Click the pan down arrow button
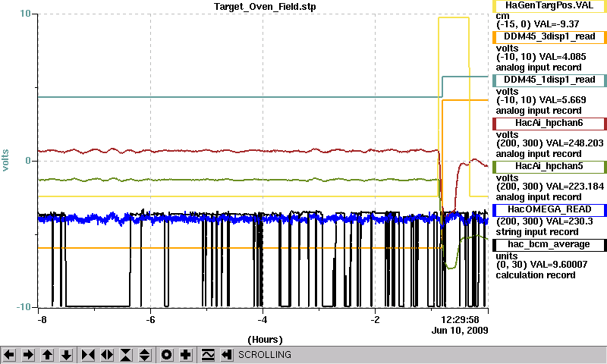The width and height of the screenshot is (607, 364). click(67, 355)
